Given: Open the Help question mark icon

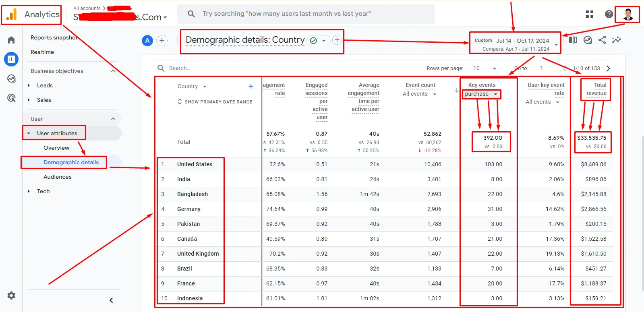Looking at the screenshot, I should [x=609, y=14].
